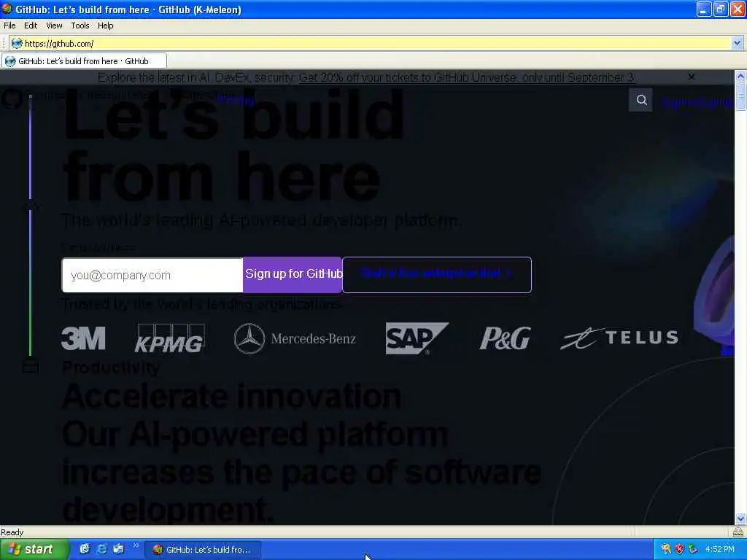Screen dimensions: 747x560
Task: Expand the address bar history dropdown
Action: 737,43
